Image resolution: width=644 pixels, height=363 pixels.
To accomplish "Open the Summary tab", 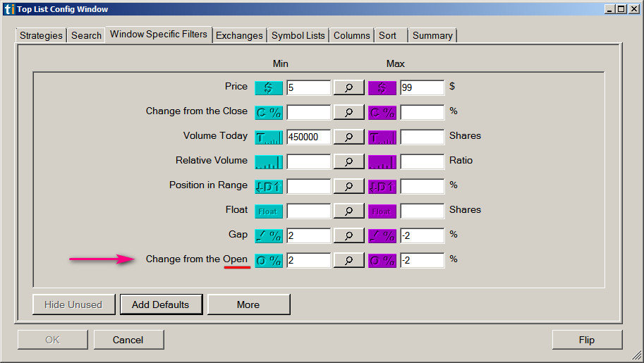I will tap(432, 35).
